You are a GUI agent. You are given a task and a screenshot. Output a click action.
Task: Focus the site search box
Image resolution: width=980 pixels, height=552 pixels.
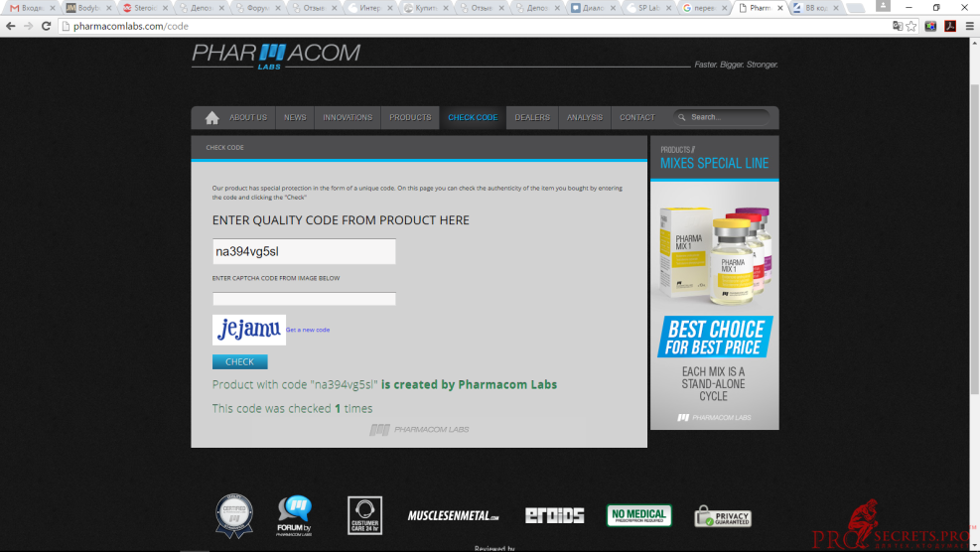(x=725, y=117)
